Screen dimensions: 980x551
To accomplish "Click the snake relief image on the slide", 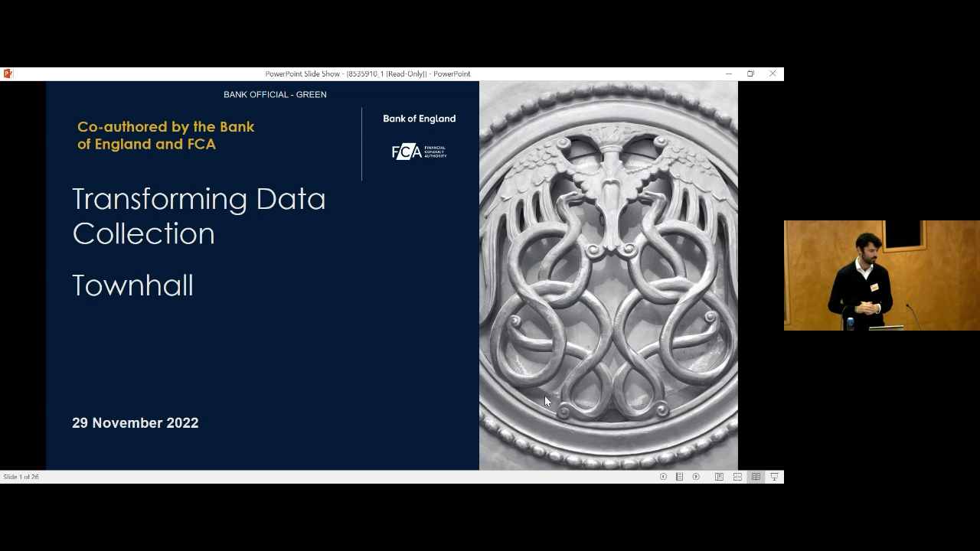I will click(608, 275).
